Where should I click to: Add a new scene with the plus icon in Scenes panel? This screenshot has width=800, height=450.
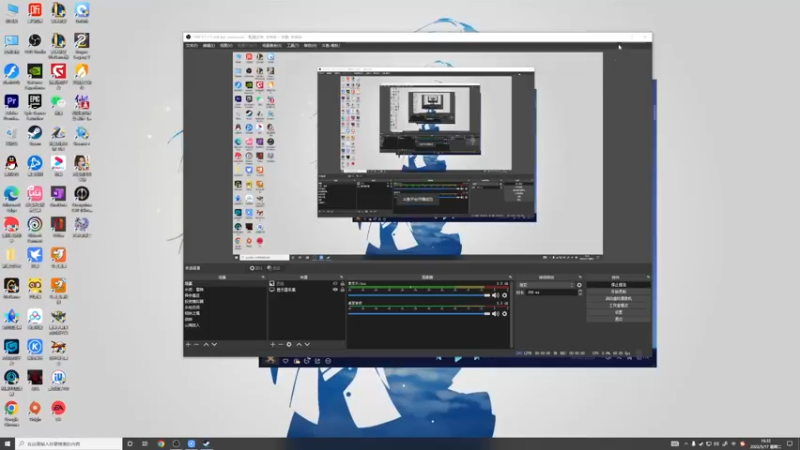click(188, 344)
